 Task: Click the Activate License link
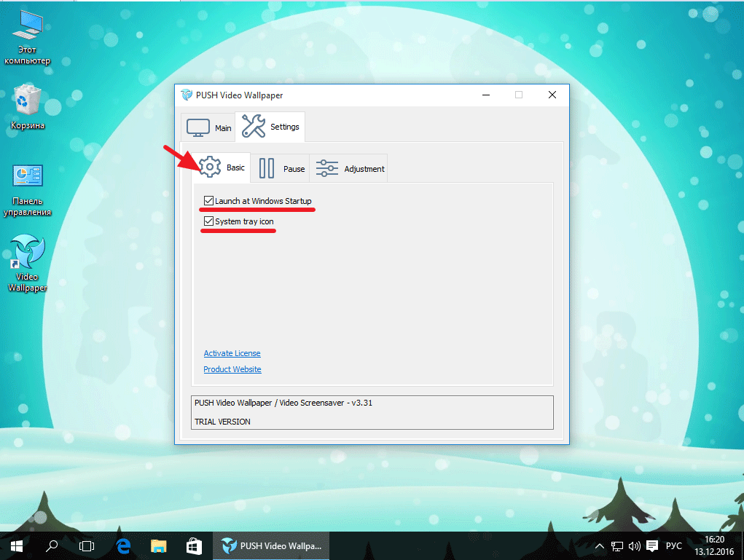pos(232,353)
